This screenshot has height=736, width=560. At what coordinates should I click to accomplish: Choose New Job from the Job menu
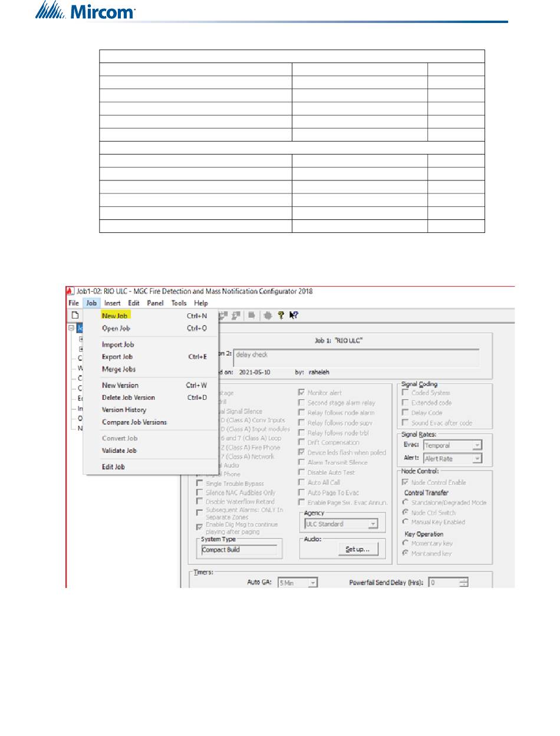pos(151,316)
